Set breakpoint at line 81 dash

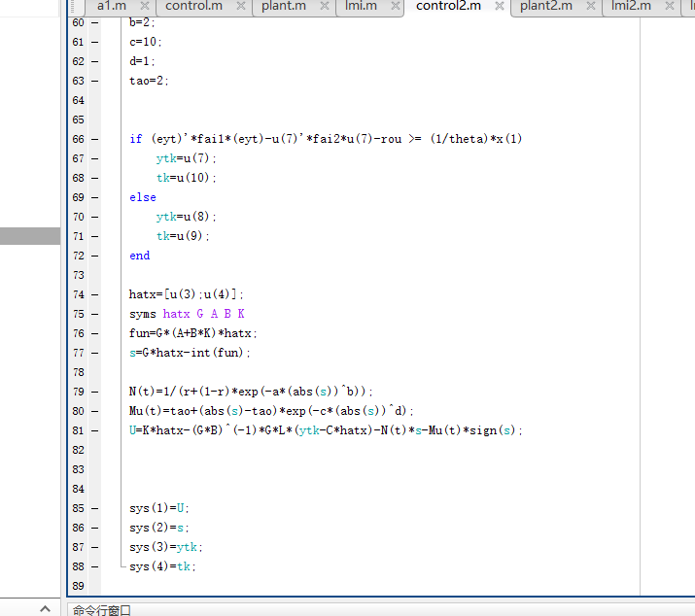95,430
